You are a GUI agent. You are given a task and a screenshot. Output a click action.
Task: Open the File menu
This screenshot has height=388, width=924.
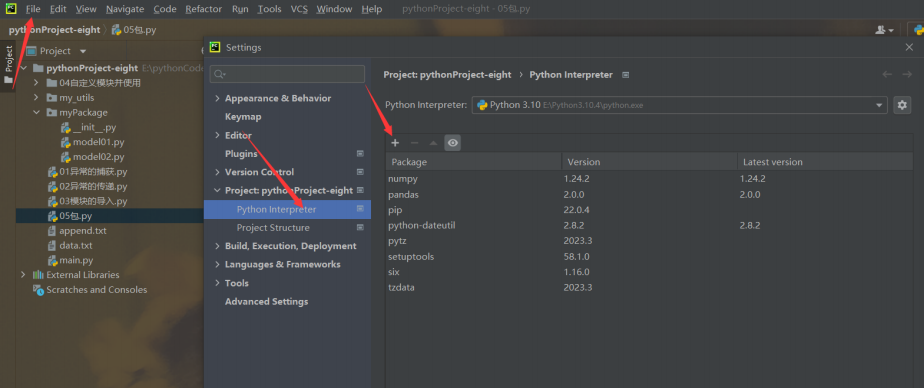[x=34, y=9]
